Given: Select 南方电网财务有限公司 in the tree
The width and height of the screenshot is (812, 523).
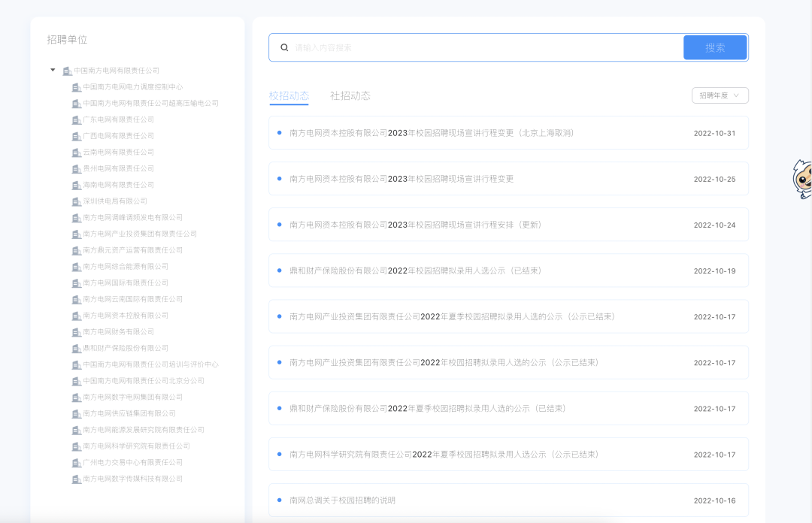Looking at the screenshot, I should click(x=119, y=332).
